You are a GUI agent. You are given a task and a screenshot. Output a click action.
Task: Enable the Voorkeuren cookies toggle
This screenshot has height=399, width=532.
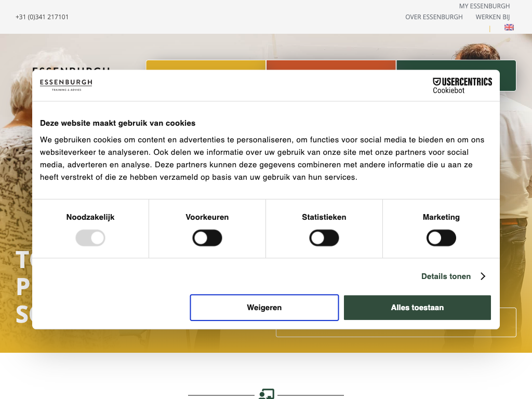(x=207, y=238)
